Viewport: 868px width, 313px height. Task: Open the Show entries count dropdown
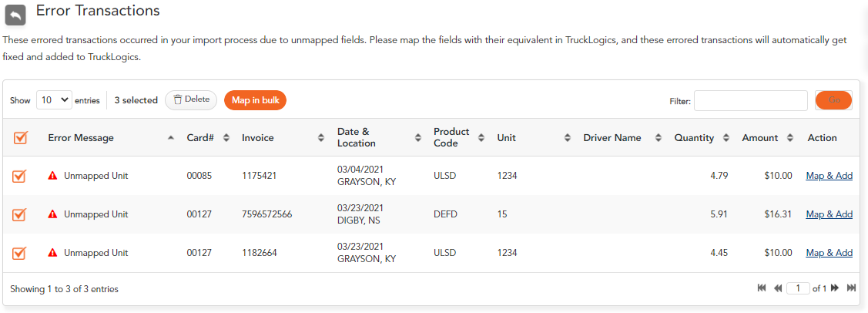coord(54,100)
